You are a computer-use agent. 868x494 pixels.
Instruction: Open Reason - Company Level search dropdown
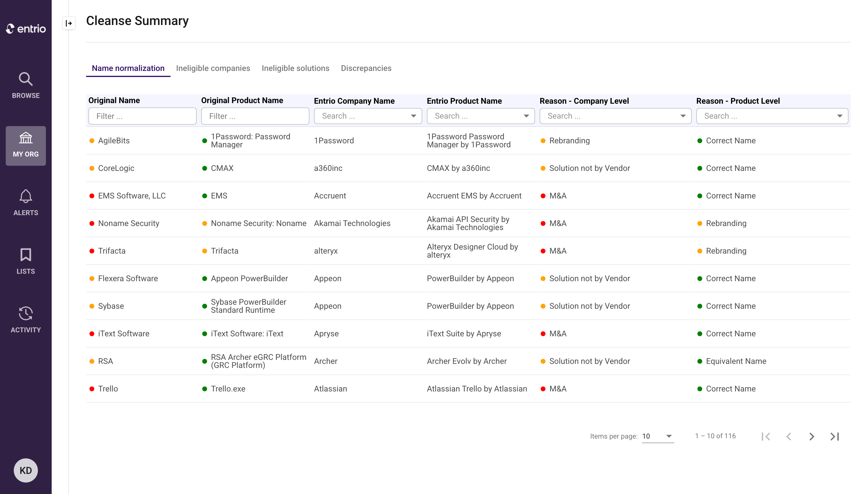[x=615, y=116]
